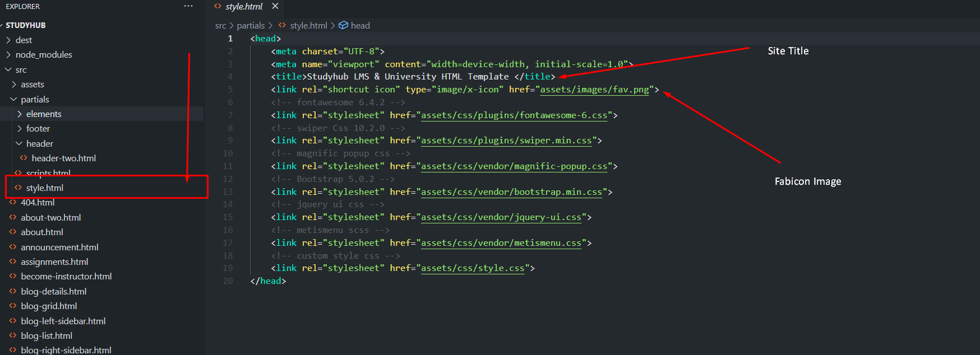Click file icon next to become-instructor.html
Viewport: 980px width, 355px height.
click(13, 276)
